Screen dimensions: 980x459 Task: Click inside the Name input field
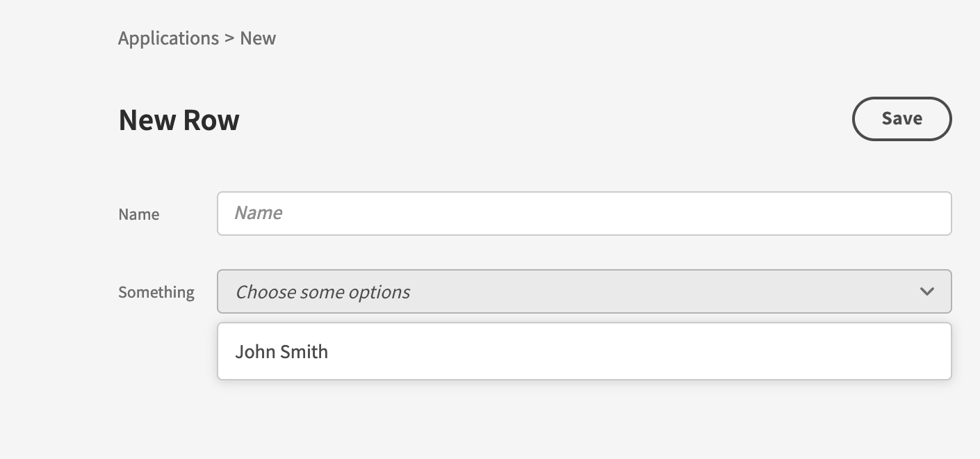584,213
